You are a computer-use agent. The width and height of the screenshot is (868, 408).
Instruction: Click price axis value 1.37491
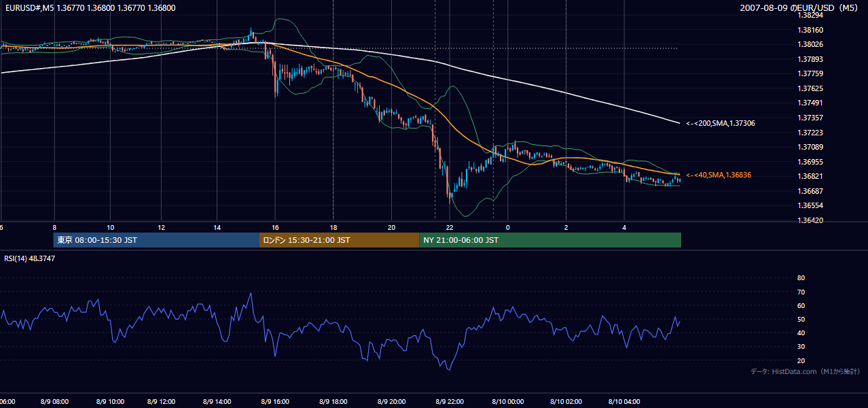click(x=810, y=103)
